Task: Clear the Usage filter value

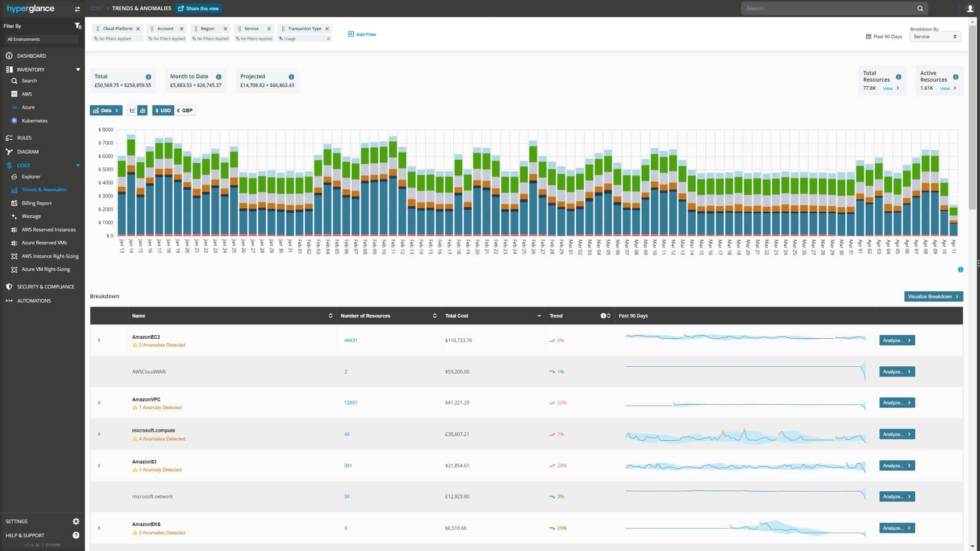Action: point(328,39)
